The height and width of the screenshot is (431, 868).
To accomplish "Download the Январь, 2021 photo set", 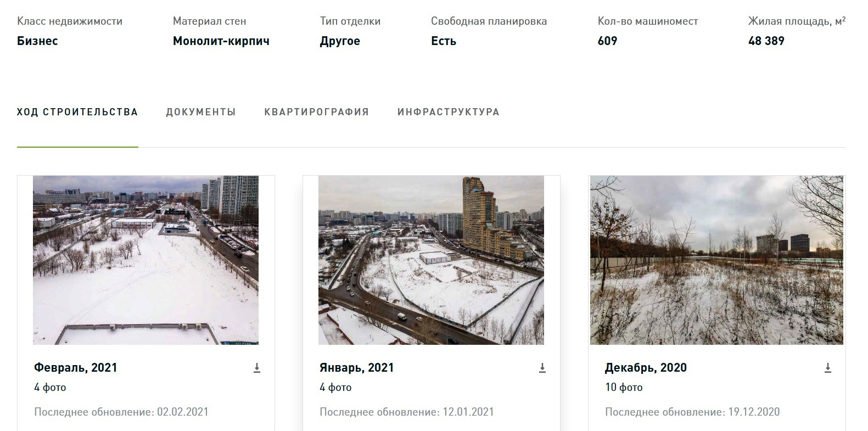I will click(542, 368).
